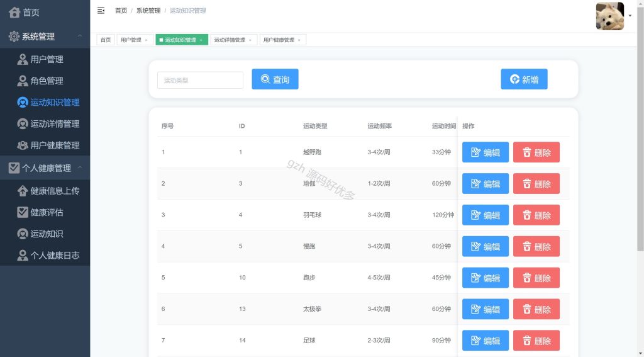
Task: Close the 用户管理 tab
Action: point(146,40)
